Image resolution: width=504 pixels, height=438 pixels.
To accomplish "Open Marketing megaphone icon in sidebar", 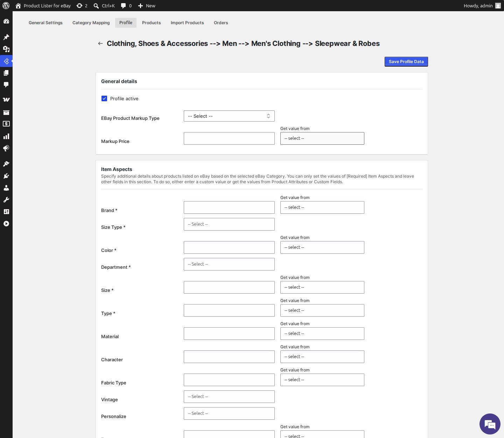I will 6,148.
